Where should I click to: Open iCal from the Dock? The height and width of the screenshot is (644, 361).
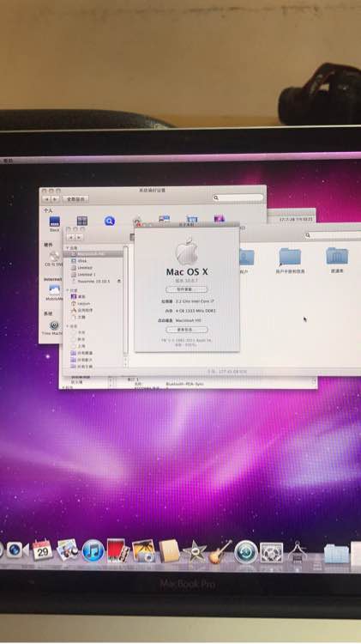coord(43,550)
